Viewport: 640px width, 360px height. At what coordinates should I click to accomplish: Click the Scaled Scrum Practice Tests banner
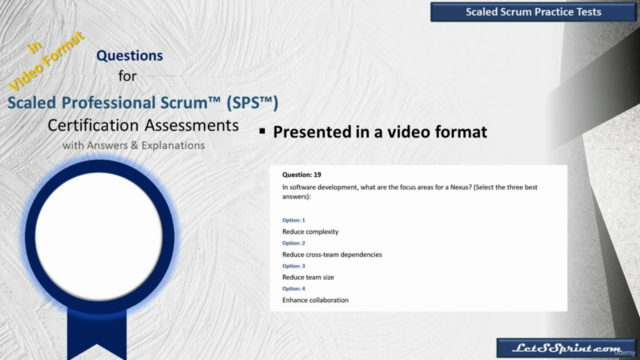tap(533, 12)
